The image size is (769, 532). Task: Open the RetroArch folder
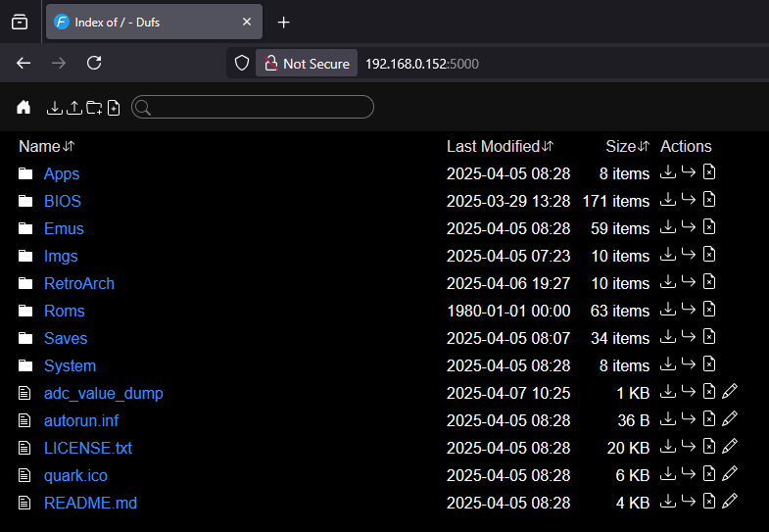click(79, 283)
